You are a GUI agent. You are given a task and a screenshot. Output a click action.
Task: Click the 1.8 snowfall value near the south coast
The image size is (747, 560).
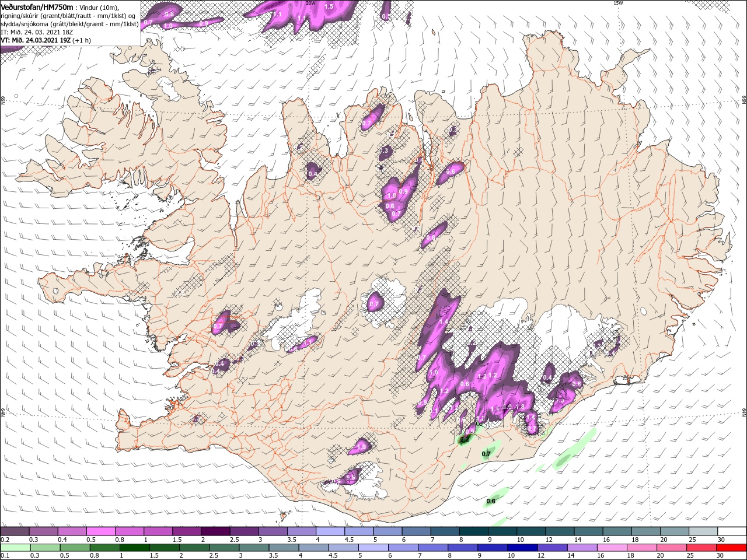point(521,407)
